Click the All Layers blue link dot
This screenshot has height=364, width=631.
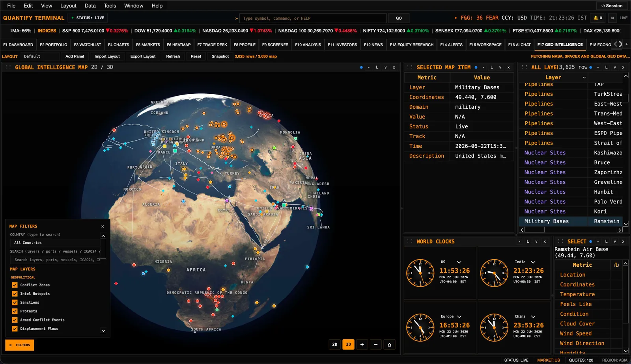click(x=590, y=67)
